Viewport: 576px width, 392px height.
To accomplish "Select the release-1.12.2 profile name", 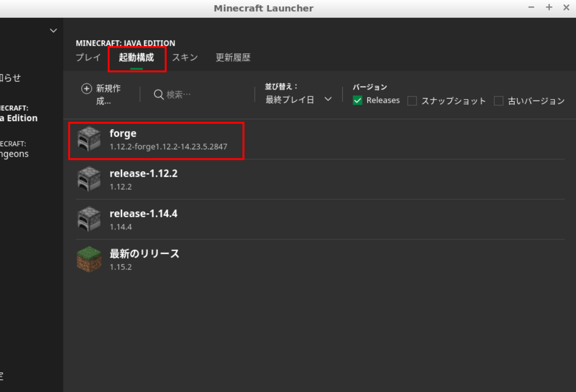I will (x=143, y=173).
